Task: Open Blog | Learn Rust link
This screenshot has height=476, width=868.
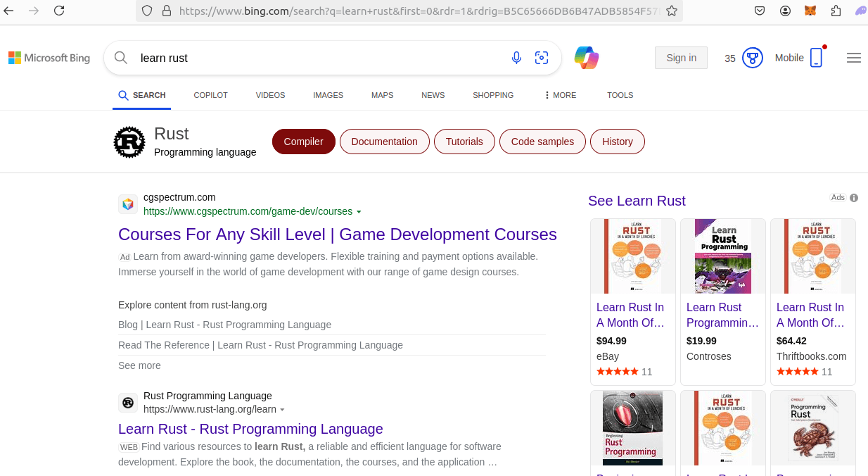Action: [224, 325]
